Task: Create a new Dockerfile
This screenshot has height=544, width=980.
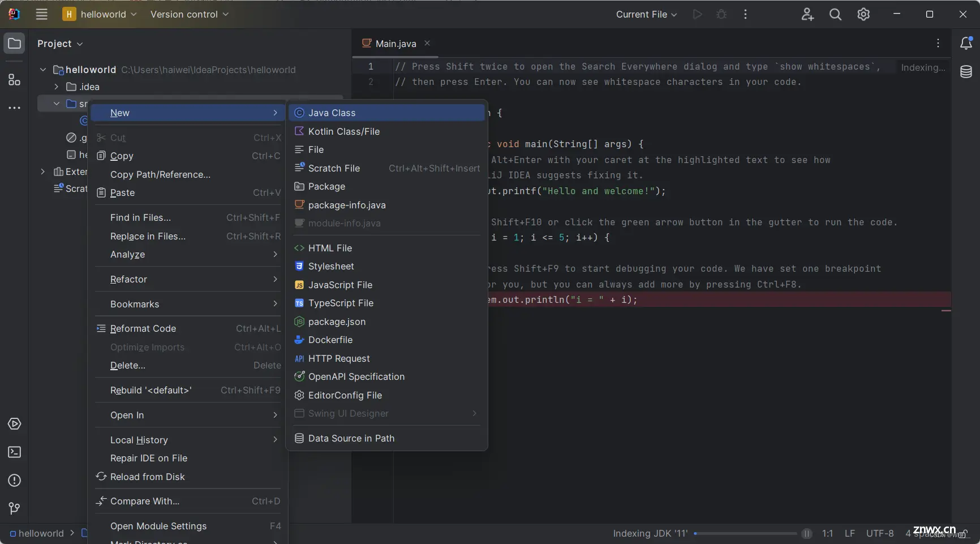Action: click(x=387, y=340)
